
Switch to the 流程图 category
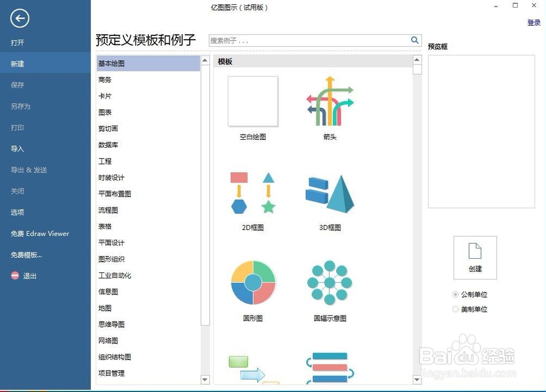pyautogui.click(x=108, y=210)
